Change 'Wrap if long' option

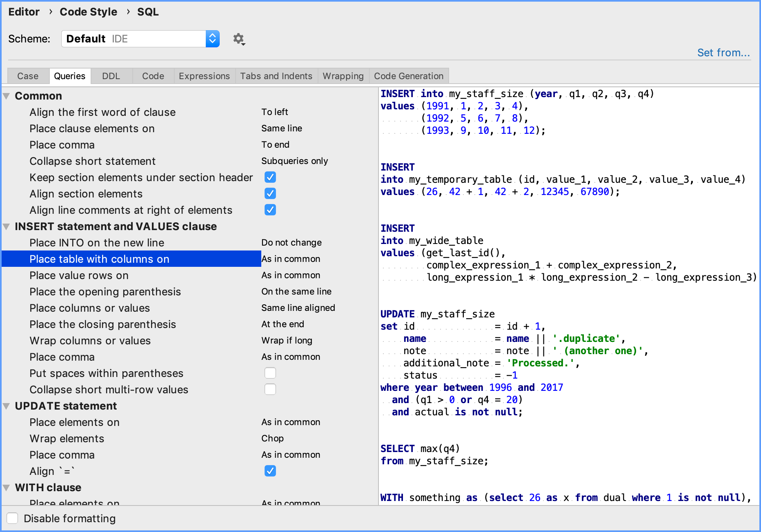[x=287, y=340]
